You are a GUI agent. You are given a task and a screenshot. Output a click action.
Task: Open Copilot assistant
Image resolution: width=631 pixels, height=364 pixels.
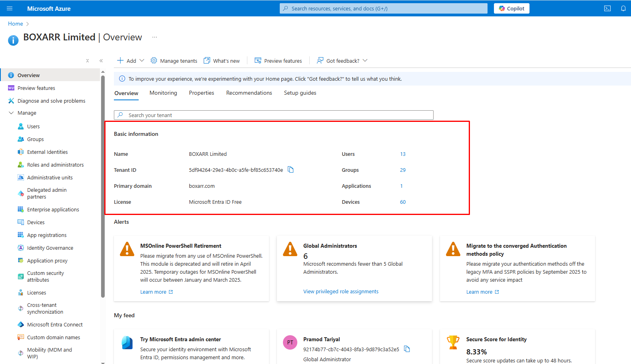[x=512, y=8]
